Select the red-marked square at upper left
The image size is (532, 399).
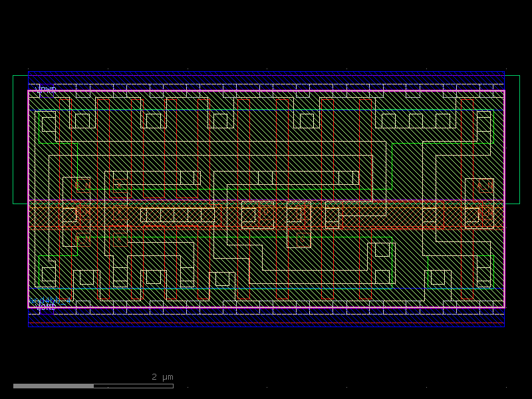[83, 184]
